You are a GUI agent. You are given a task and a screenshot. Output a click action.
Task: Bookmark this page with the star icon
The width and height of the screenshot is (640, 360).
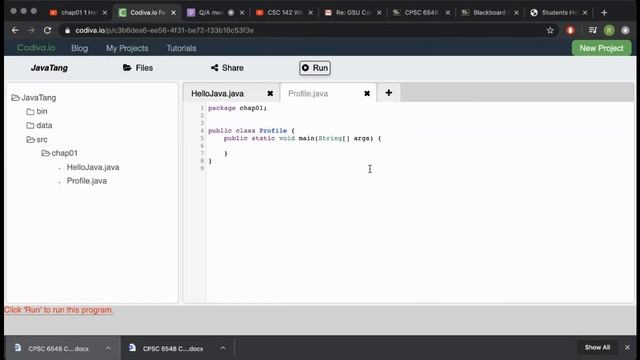click(x=550, y=30)
